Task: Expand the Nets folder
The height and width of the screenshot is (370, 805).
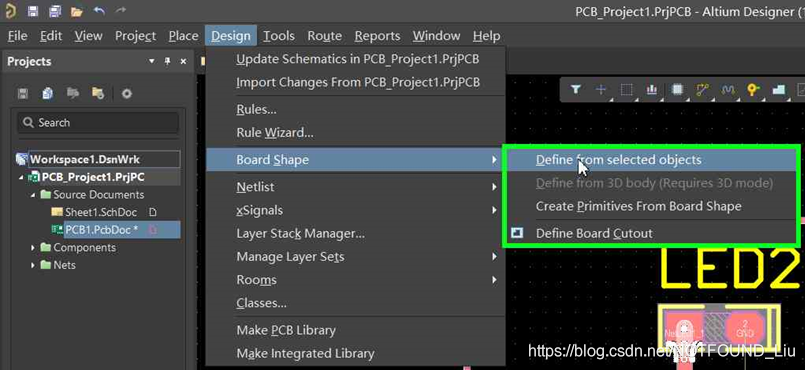Action: [33, 265]
